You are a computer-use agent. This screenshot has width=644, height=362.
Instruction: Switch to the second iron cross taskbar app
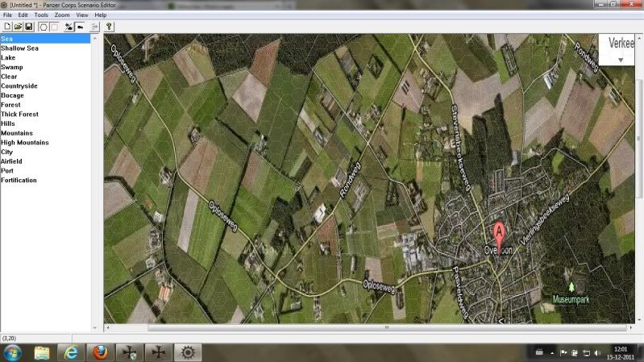[158, 352]
